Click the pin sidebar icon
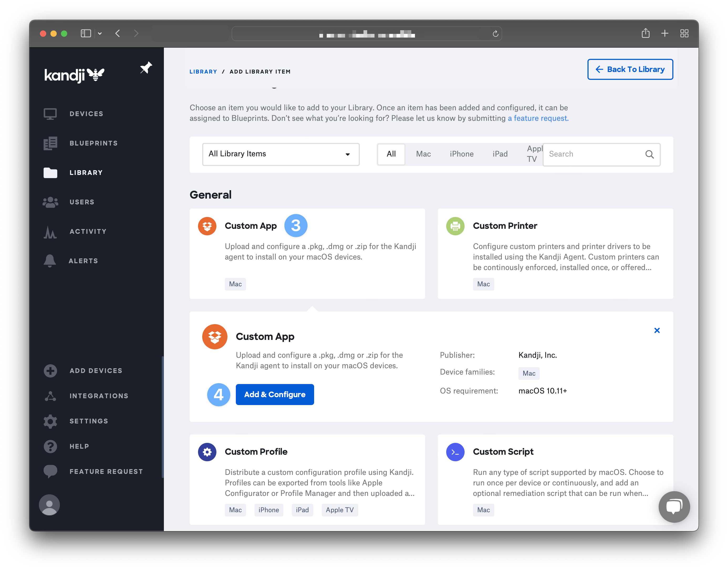This screenshot has height=570, width=728. (146, 68)
